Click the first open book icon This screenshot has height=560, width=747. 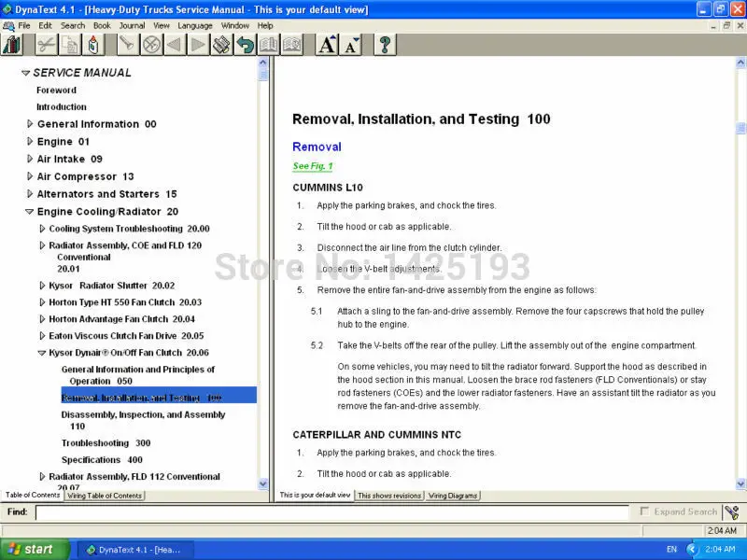[268, 45]
